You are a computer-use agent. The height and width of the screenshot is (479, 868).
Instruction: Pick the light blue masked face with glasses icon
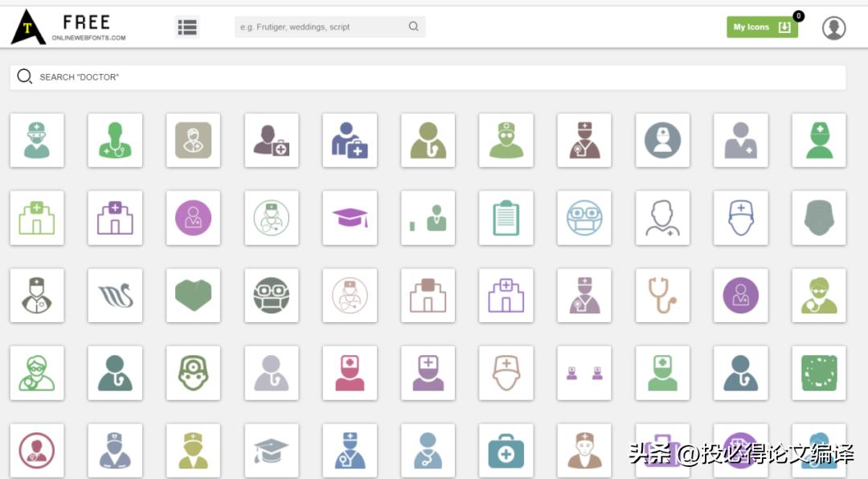[584, 218]
